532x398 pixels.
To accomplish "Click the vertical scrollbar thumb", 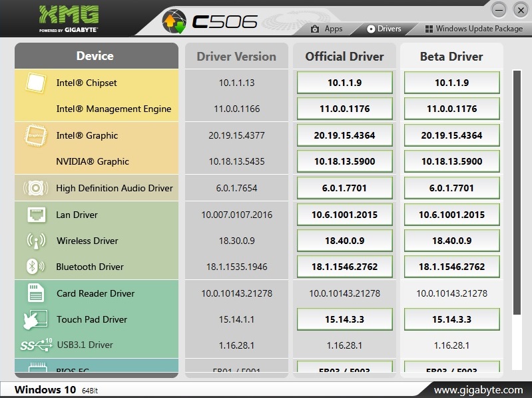I will click(x=517, y=193).
